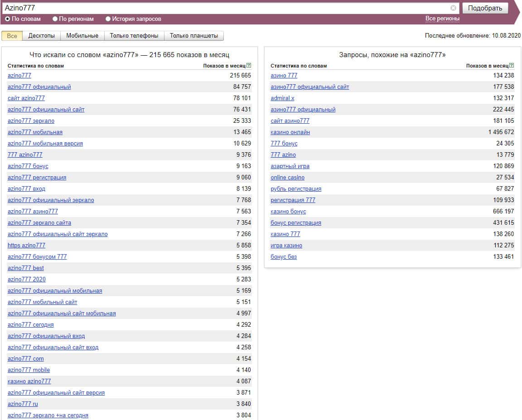Click the help icon in the left table header

pos(249,66)
